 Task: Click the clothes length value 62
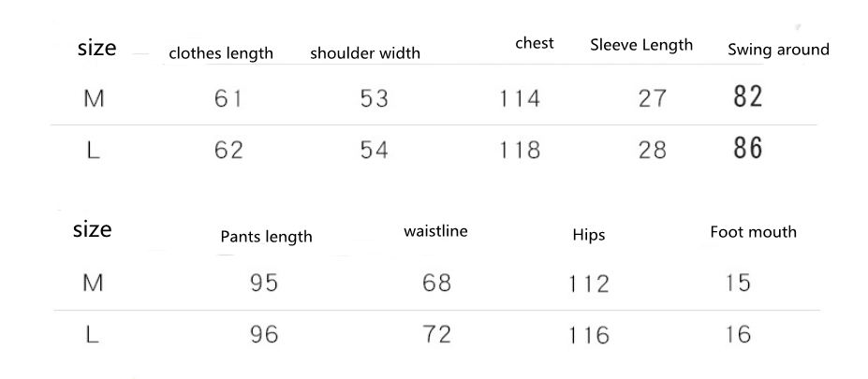[228, 150]
